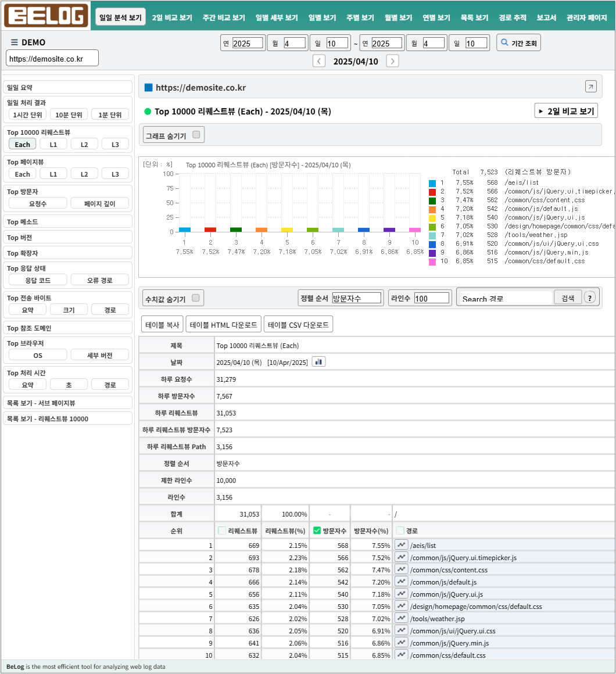This screenshot has width=616, height=674.
Task: Go to next date arrow
Action: click(x=392, y=61)
